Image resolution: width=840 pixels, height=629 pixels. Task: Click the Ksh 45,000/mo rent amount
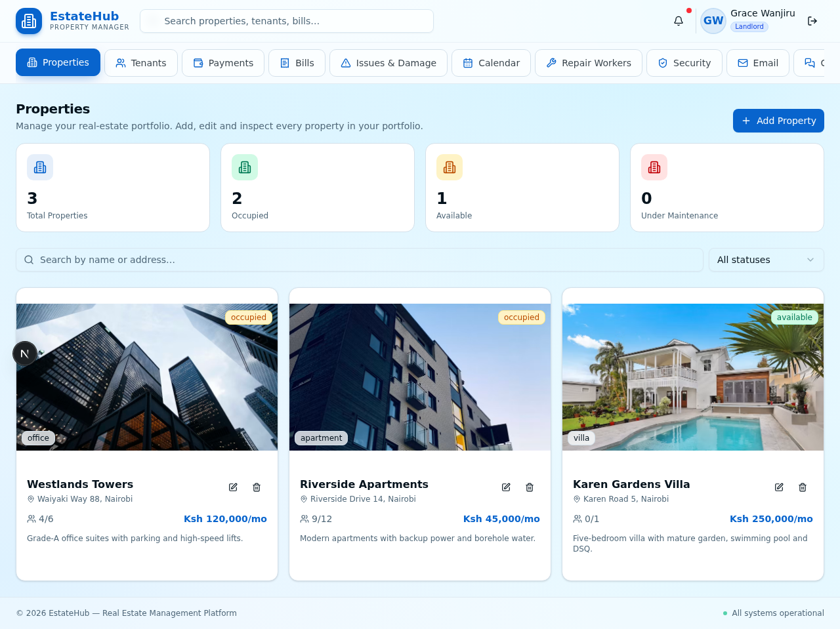(501, 519)
